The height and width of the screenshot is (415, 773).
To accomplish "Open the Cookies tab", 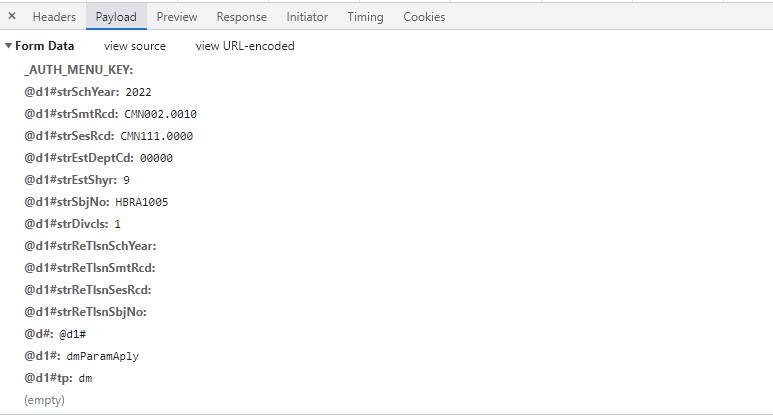I will point(424,17).
